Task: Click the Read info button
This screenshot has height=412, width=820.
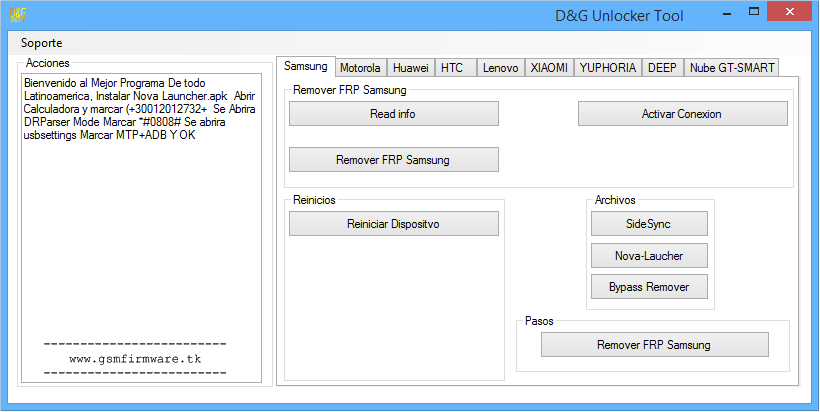Action: tap(394, 114)
